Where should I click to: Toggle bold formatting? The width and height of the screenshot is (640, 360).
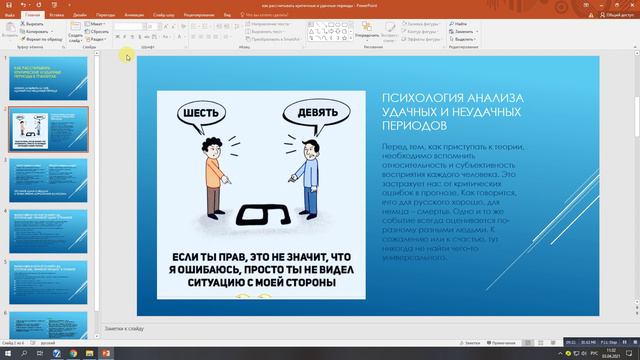point(118,37)
